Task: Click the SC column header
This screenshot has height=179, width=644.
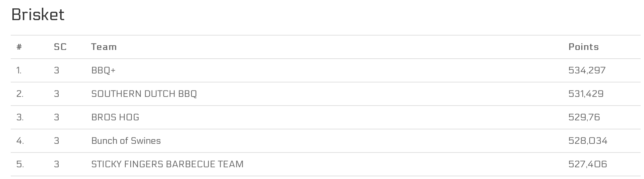Action: (60, 47)
